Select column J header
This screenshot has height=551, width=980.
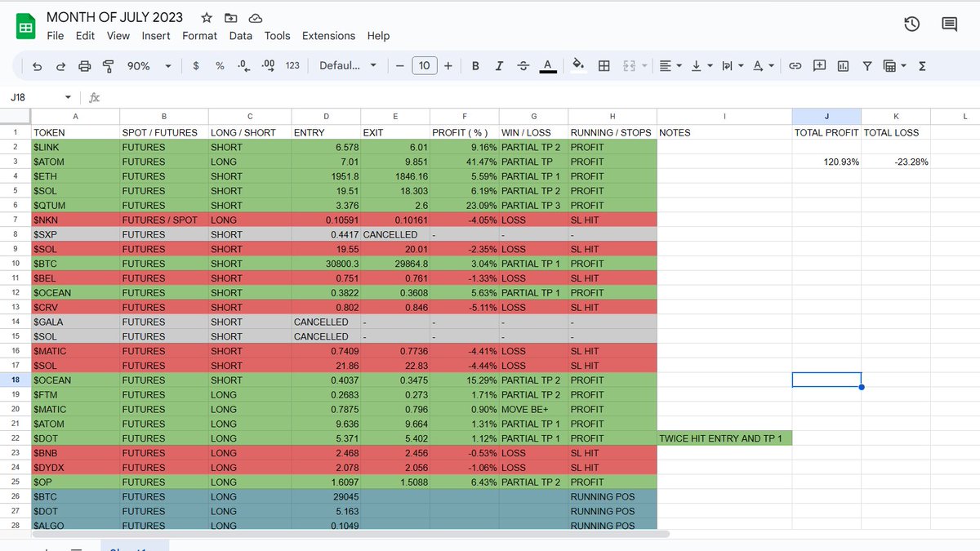tap(826, 116)
